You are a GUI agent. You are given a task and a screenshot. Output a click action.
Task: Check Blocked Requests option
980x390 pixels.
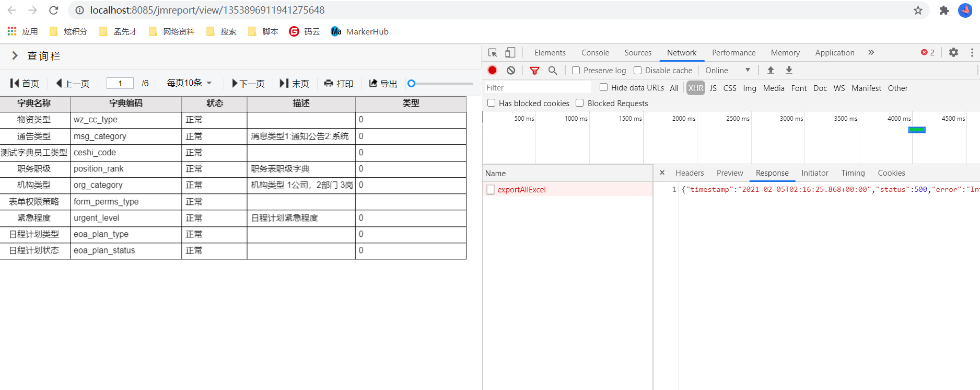(x=579, y=103)
